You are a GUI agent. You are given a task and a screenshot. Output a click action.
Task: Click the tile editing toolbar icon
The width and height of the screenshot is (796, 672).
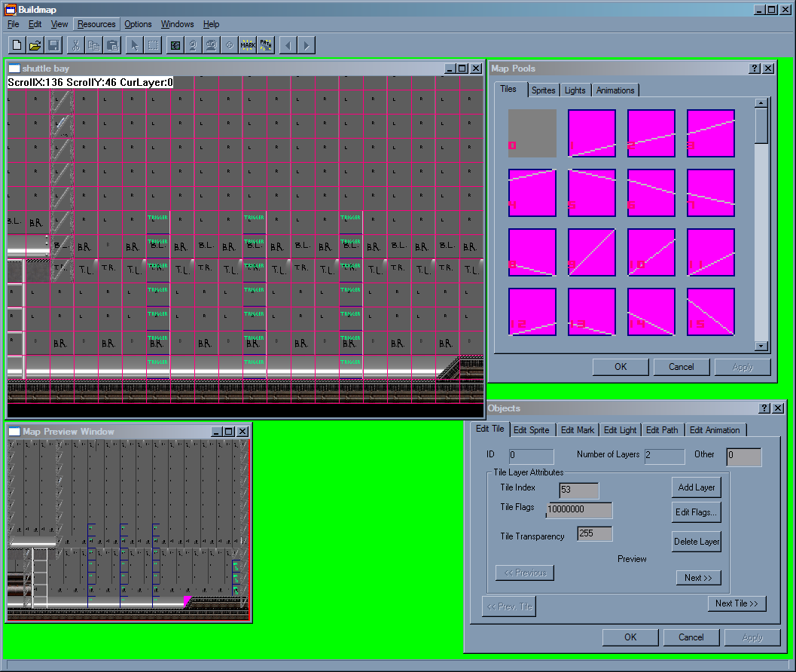[174, 45]
